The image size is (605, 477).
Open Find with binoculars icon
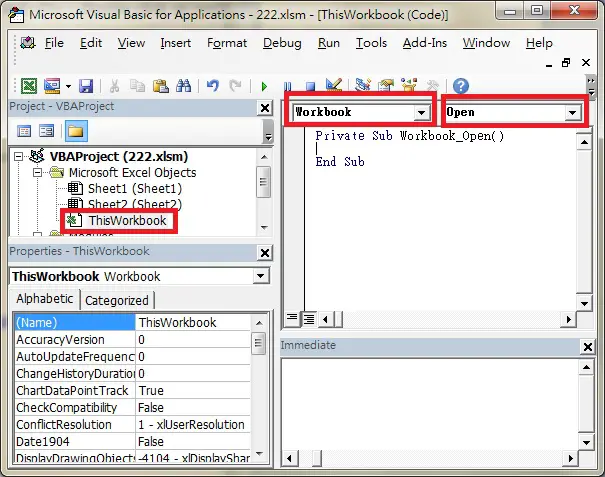click(184, 86)
